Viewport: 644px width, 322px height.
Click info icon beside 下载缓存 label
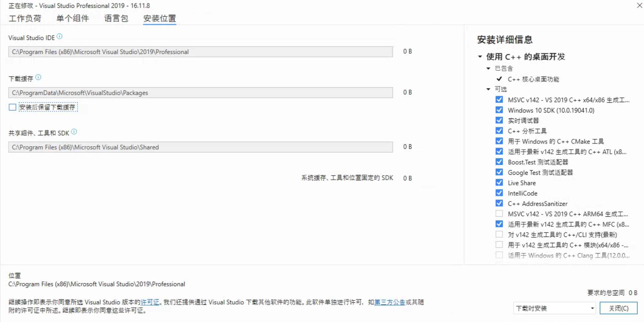coord(38,77)
